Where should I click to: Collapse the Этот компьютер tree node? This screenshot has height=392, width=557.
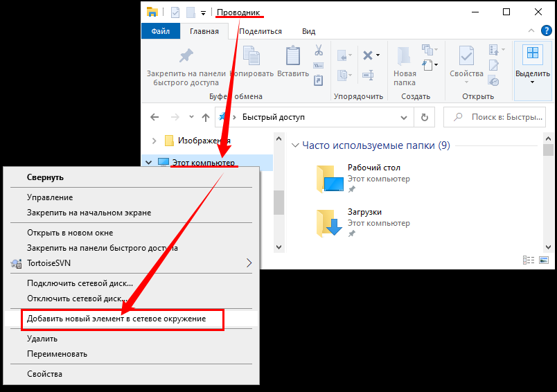tap(148, 163)
